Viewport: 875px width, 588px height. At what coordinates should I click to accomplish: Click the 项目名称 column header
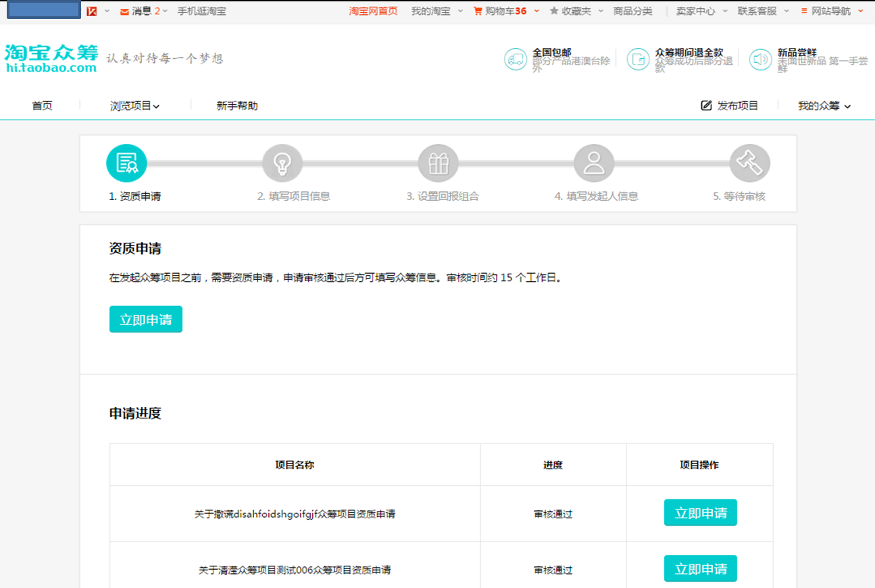tap(295, 465)
